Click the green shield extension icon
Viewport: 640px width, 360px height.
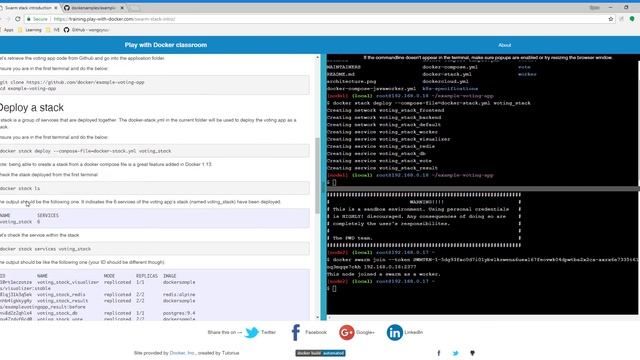[632, 19]
